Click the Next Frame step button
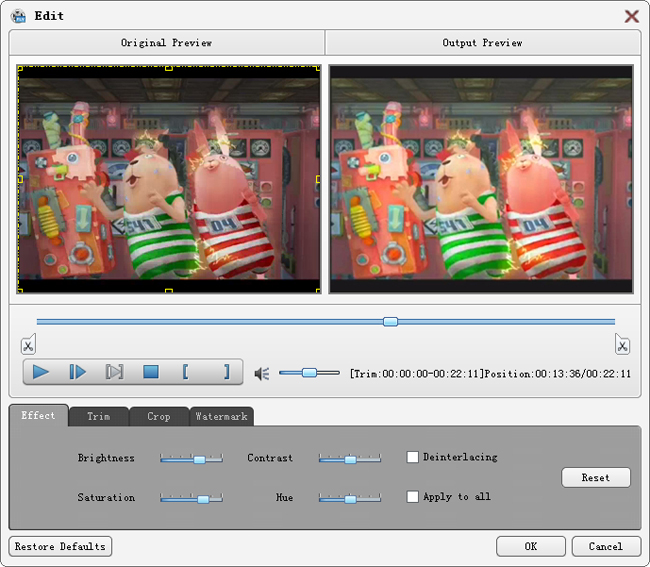The height and width of the screenshot is (567, 650). pos(78,372)
